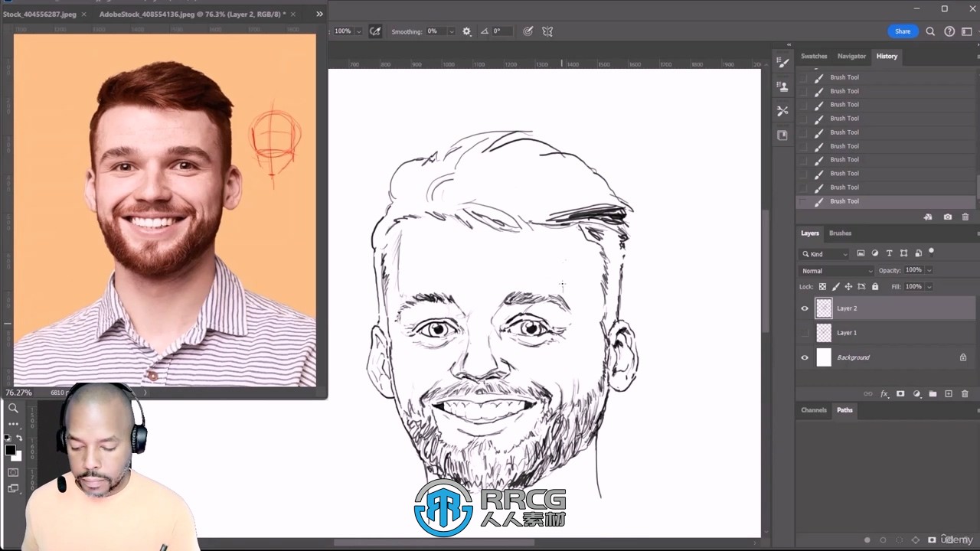Expand hidden document tabs chevron
This screenshot has width=980, height=551.
[x=319, y=14]
